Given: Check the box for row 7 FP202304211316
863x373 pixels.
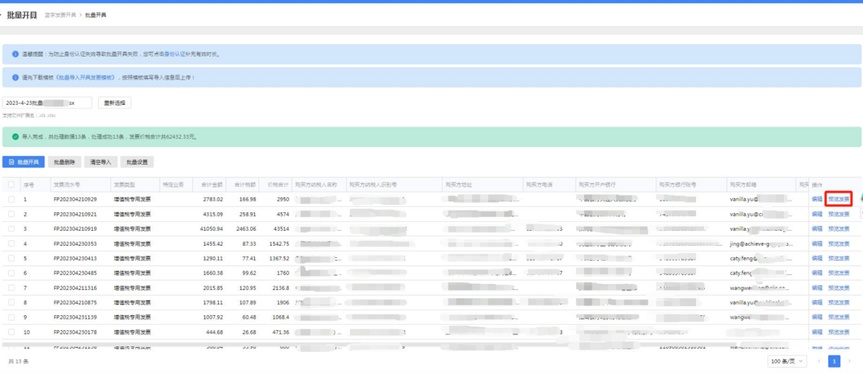Looking at the screenshot, I should 12,288.
